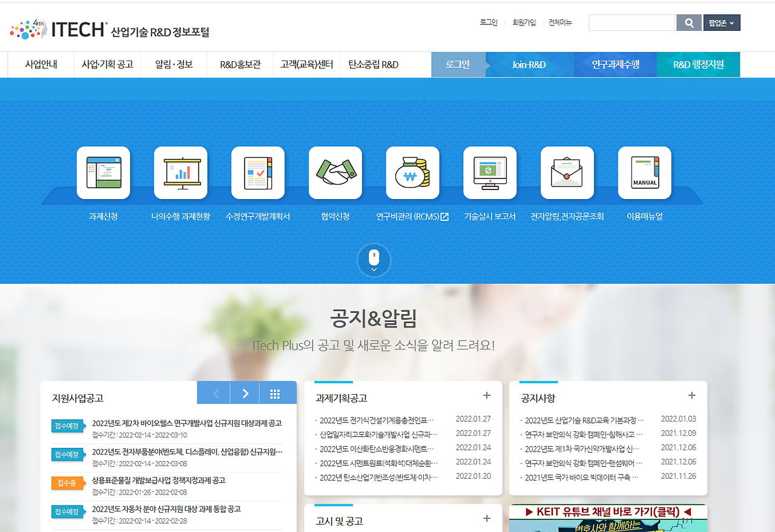Image resolution: width=775 pixels, height=532 pixels.
Task: Click the scroll-down mouse indicator
Action: click(374, 260)
